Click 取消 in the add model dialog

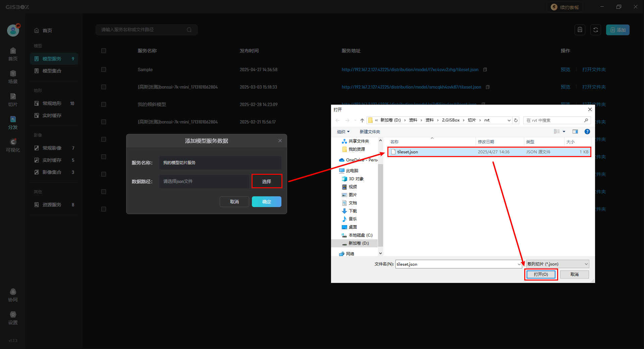coord(234,202)
